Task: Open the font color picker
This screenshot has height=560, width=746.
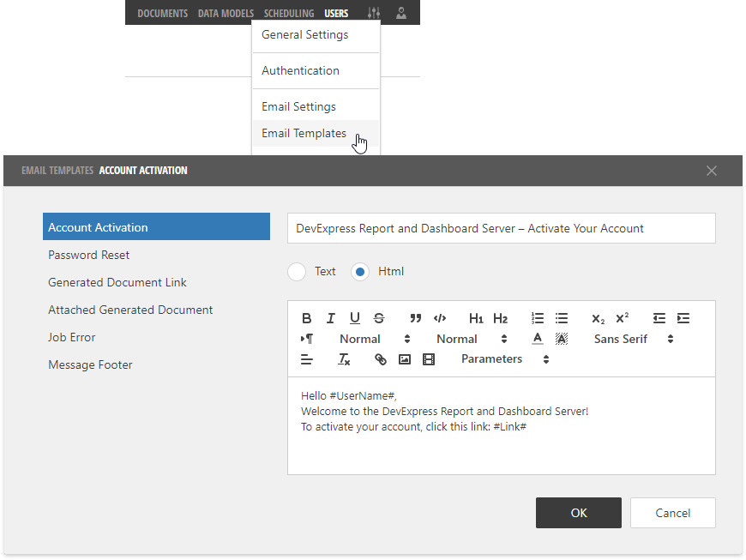Action: 538,339
